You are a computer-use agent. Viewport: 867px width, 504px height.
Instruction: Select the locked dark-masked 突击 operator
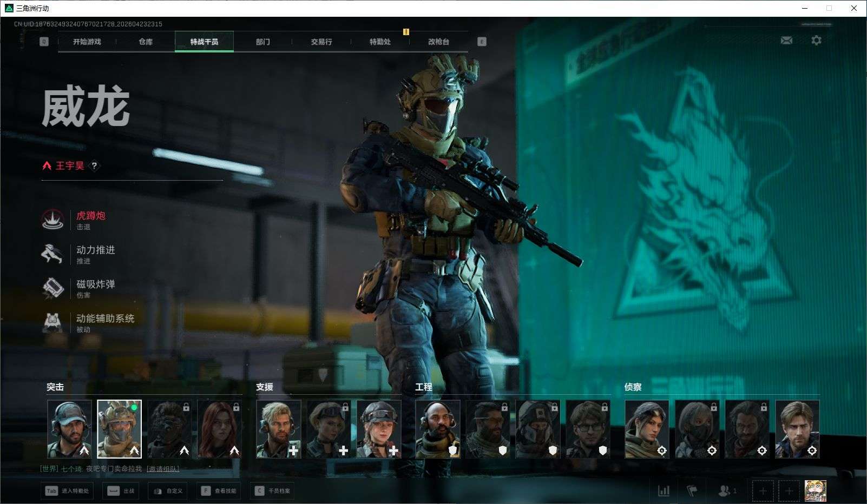pos(169,429)
